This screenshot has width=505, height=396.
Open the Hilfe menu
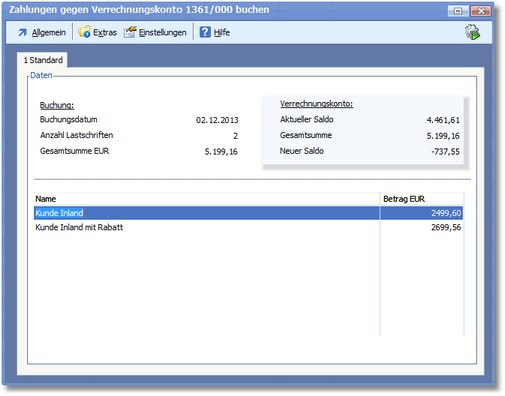tap(222, 32)
